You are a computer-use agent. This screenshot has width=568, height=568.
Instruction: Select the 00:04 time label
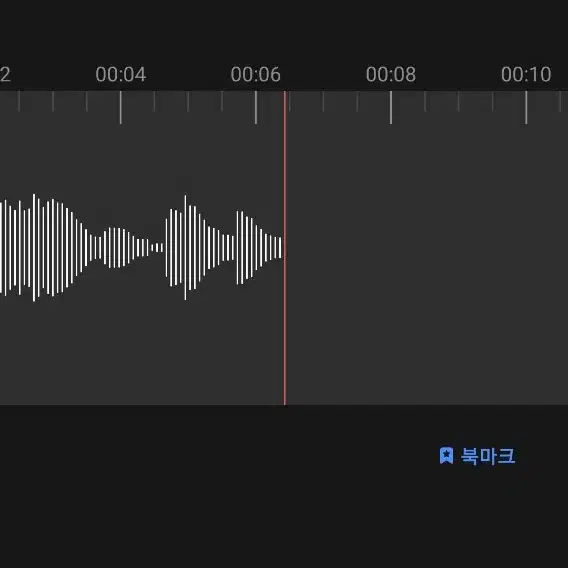(121, 74)
